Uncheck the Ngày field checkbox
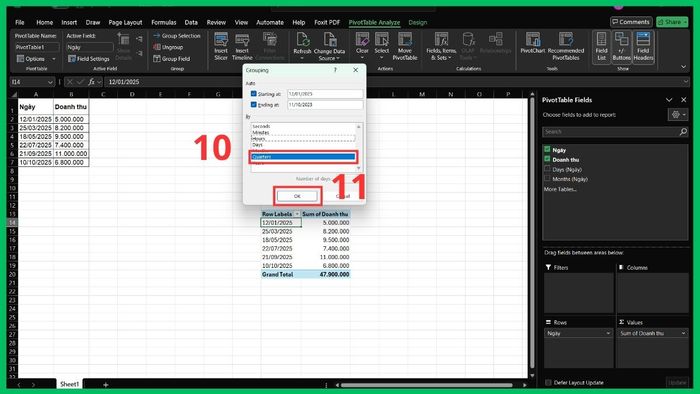The height and width of the screenshot is (394, 700). [x=547, y=149]
